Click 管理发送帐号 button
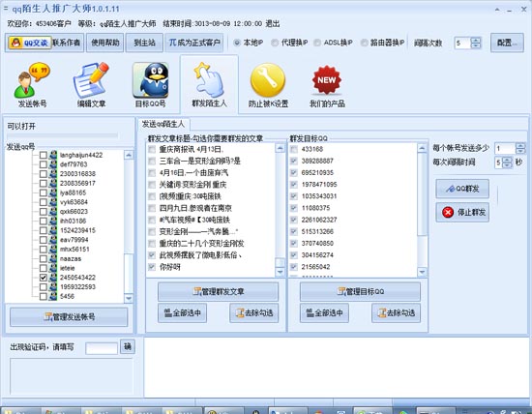 tap(69, 317)
